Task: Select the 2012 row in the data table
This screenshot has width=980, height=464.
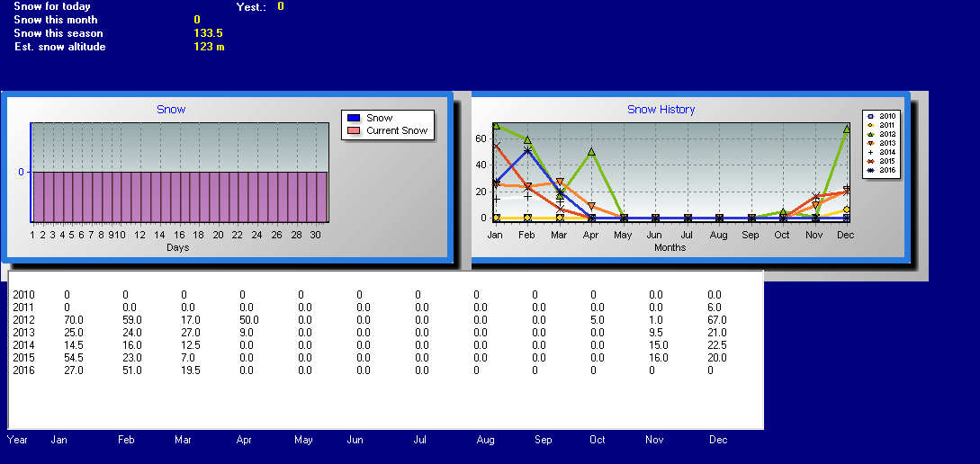Action: click(23, 319)
